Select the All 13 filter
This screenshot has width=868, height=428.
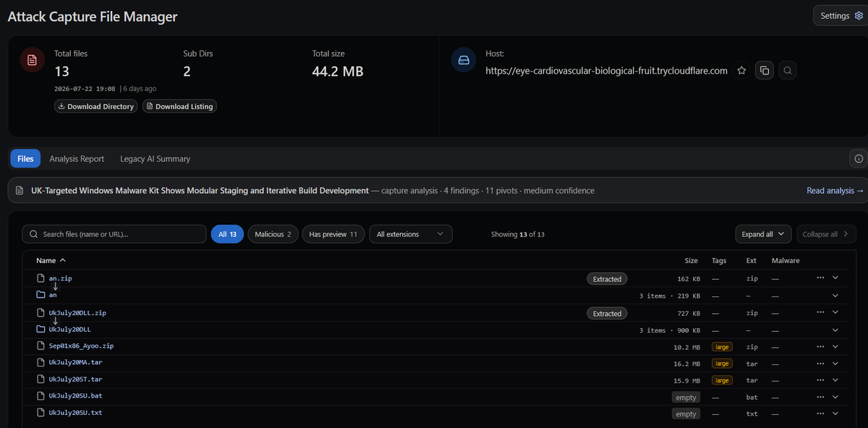(x=227, y=234)
